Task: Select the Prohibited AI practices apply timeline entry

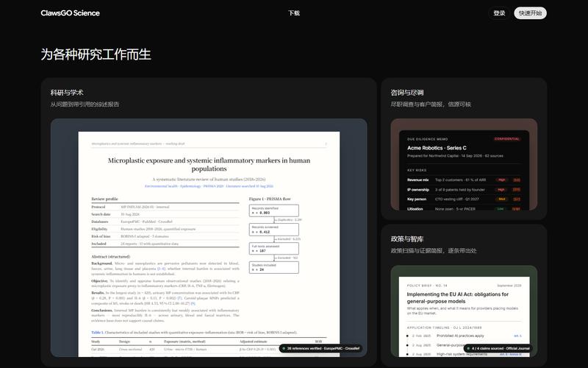Action: (464, 336)
